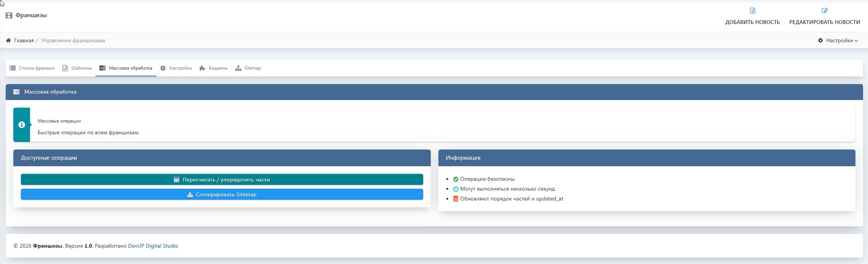This screenshot has width=868, height=264.
Task: Select the Массовая обработка tab
Action: coord(130,68)
